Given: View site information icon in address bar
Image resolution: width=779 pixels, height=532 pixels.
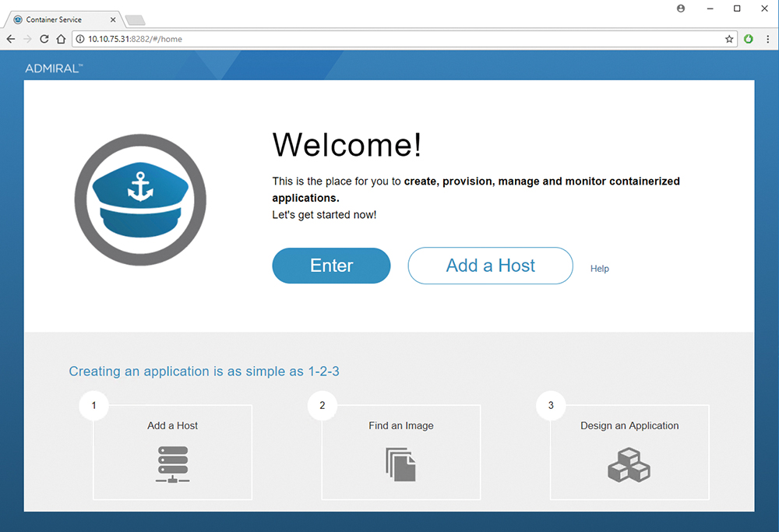Looking at the screenshot, I should click(x=80, y=39).
